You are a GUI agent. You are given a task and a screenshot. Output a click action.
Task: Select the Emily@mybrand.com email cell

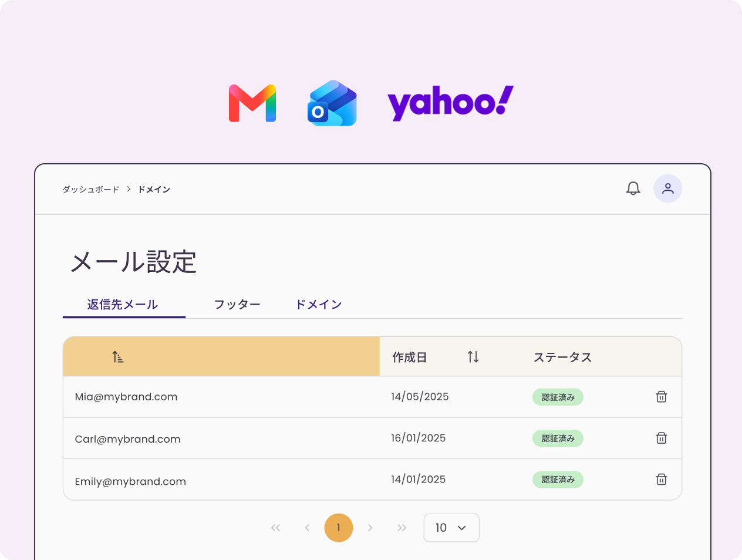(x=130, y=481)
